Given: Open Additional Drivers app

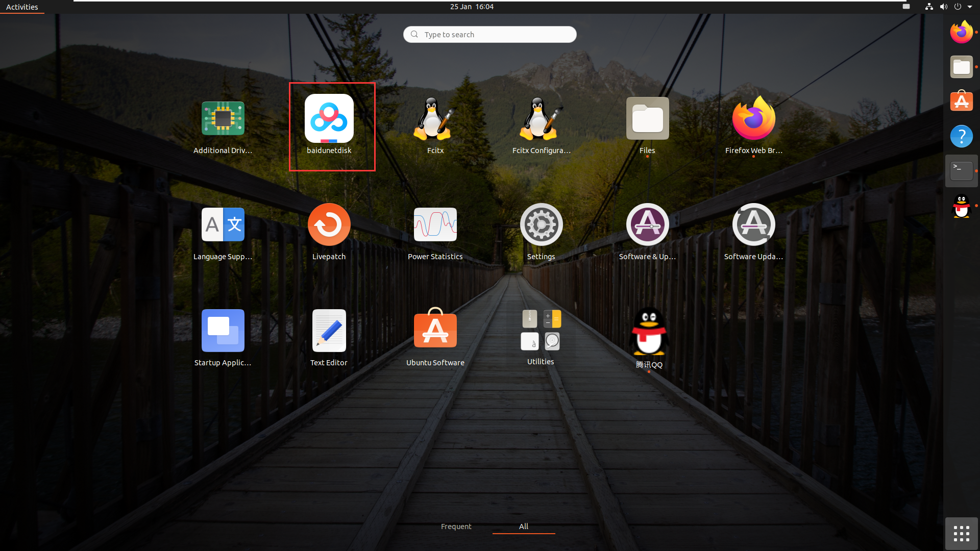Looking at the screenshot, I should 223,119.
